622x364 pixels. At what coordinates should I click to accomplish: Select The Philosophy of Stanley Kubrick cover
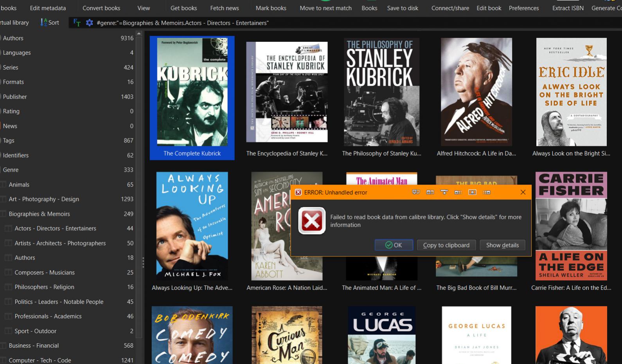tap(381, 92)
